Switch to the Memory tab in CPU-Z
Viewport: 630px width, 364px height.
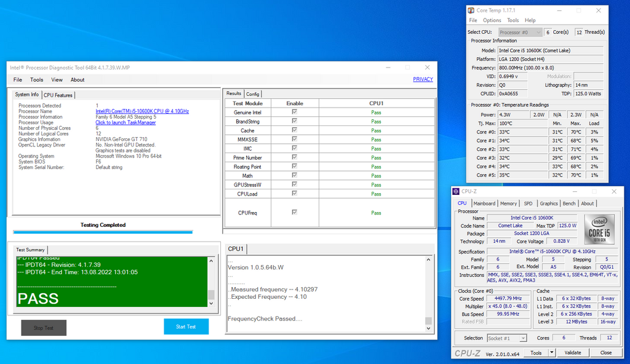[508, 204]
